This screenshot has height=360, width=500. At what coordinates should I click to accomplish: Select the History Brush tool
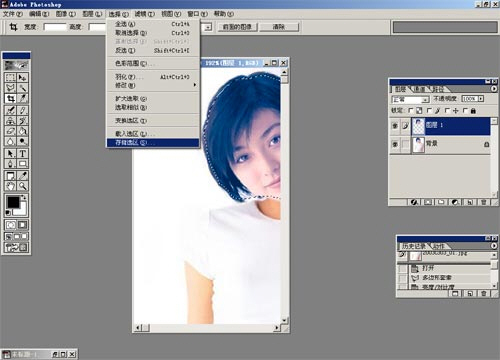22,120
